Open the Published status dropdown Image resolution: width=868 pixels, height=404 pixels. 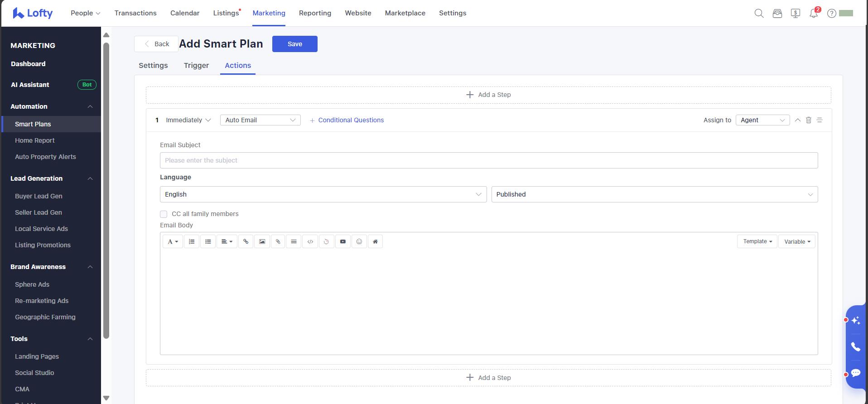[655, 194]
